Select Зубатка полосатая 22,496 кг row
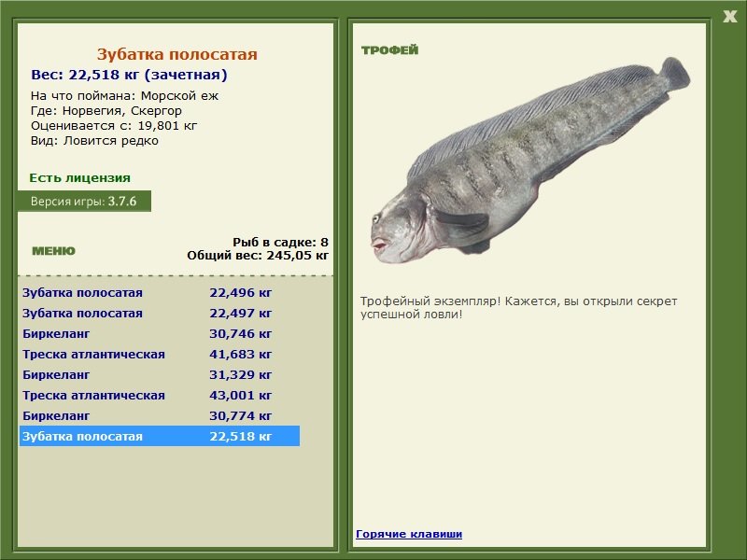Image resolution: width=747 pixels, height=560 pixels. 160,292
